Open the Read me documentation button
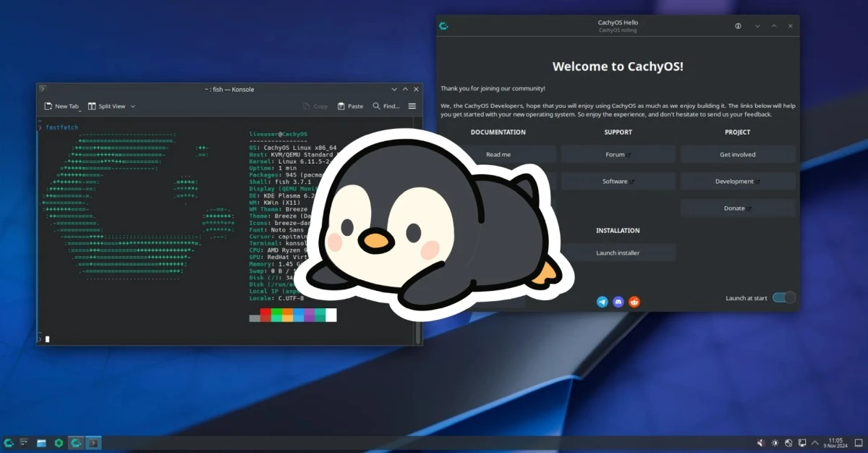Image resolution: width=868 pixels, height=453 pixels. pos(498,154)
